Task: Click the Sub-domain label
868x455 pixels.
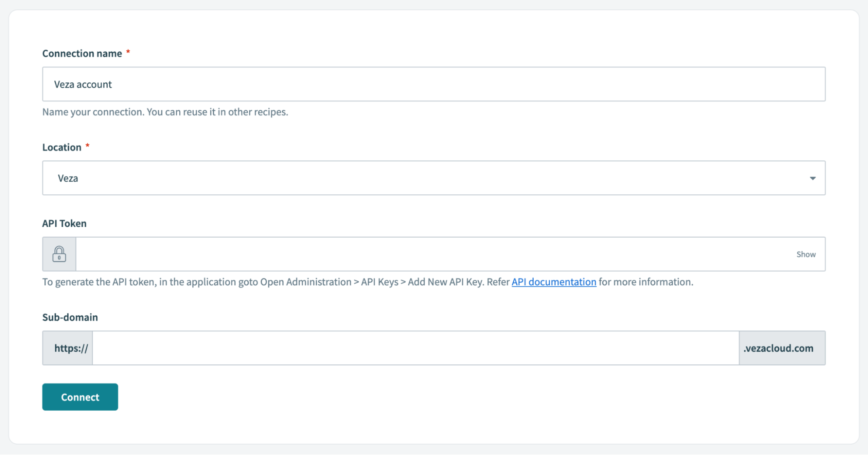Action: tap(70, 318)
